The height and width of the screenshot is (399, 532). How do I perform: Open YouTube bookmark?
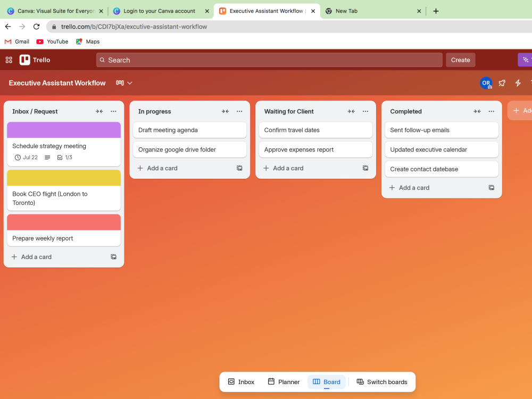[53, 41]
